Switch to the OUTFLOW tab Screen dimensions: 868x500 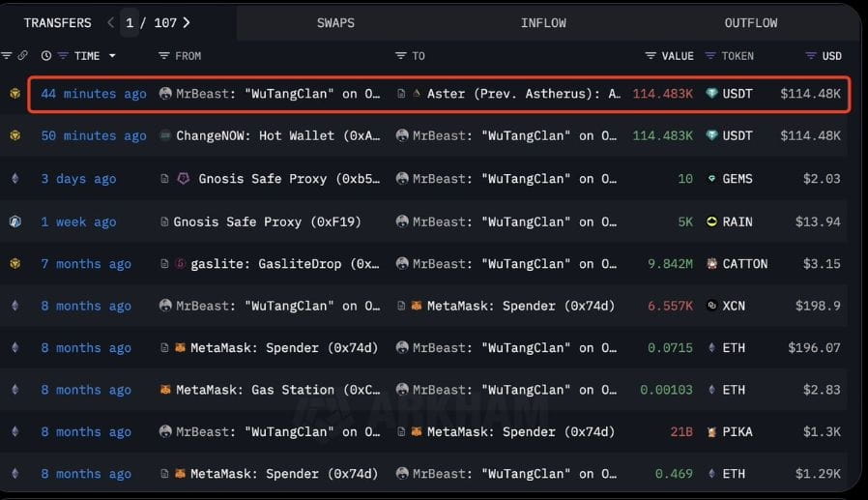[x=751, y=22]
